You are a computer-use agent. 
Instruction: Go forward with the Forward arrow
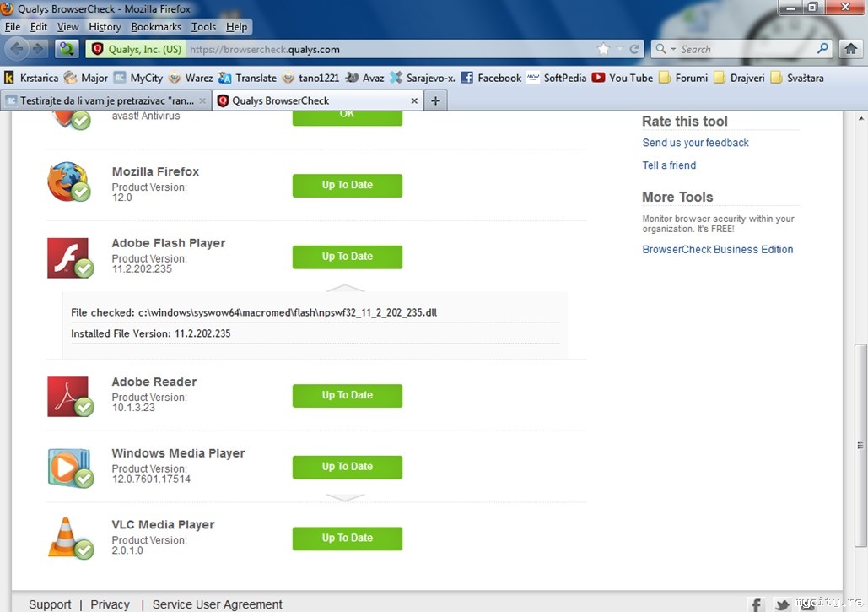[x=38, y=49]
